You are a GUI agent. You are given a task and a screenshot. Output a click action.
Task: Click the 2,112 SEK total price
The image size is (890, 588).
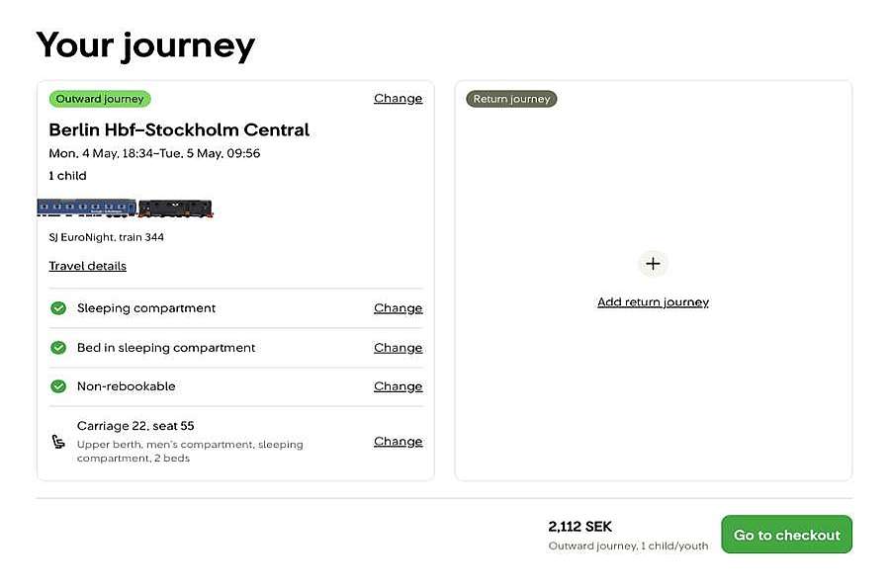pos(580,527)
